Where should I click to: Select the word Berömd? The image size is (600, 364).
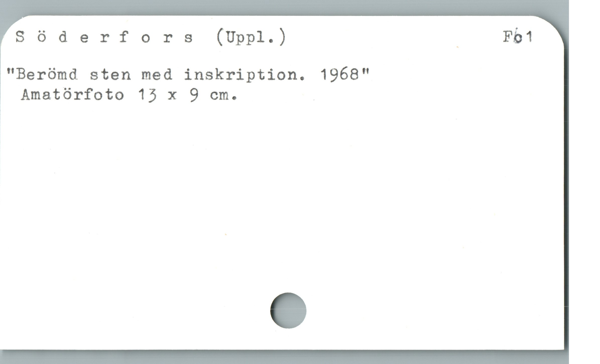(47, 74)
